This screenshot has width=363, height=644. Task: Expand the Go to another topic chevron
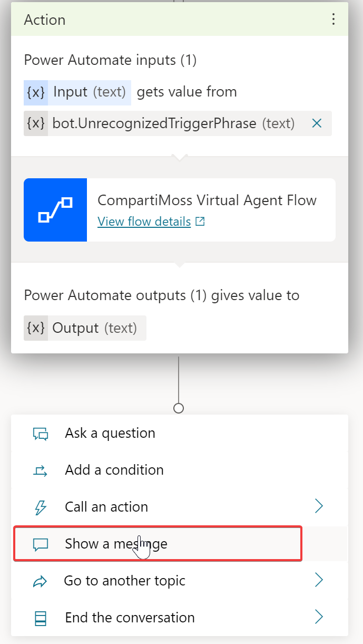[x=319, y=581]
